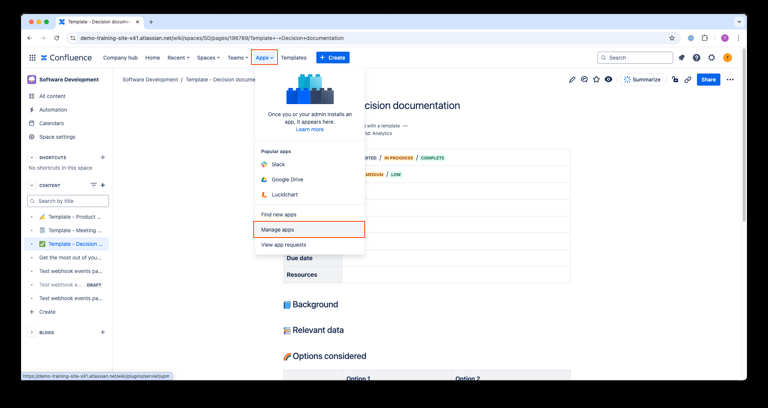Click the Learn more link
768x408 pixels.
point(310,129)
